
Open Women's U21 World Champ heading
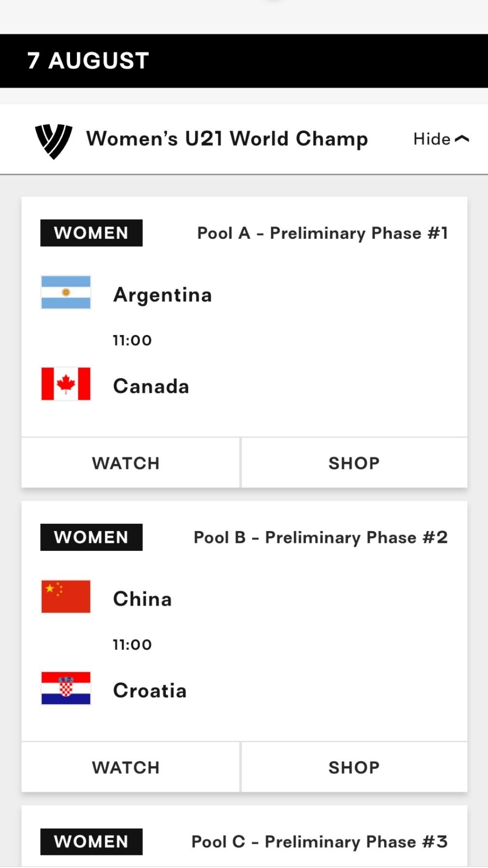click(x=227, y=139)
